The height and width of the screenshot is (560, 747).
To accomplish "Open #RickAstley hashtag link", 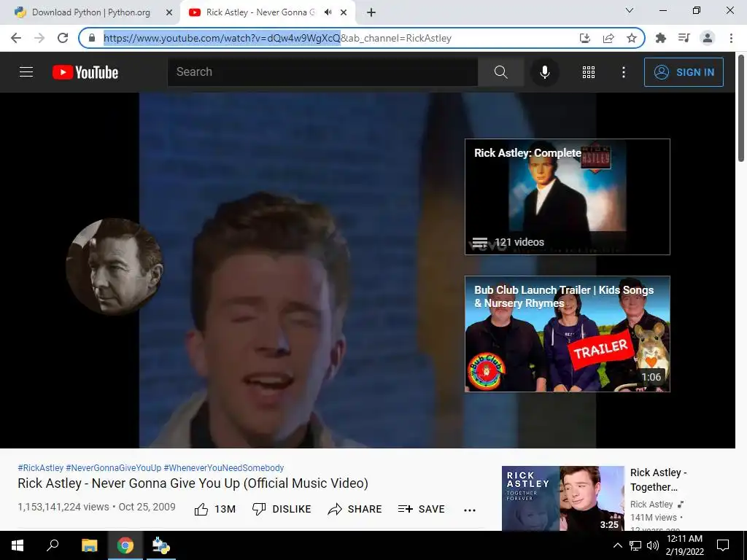I will point(41,467).
